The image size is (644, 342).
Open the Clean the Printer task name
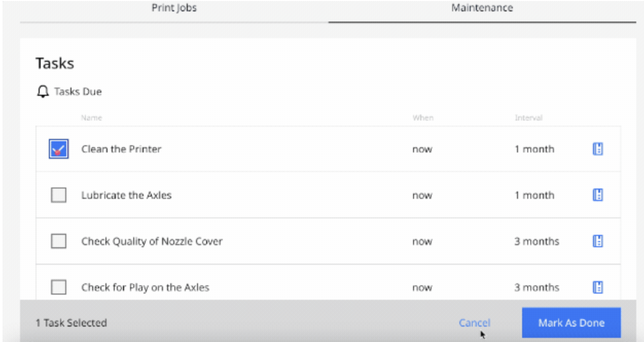[x=121, y=149]
